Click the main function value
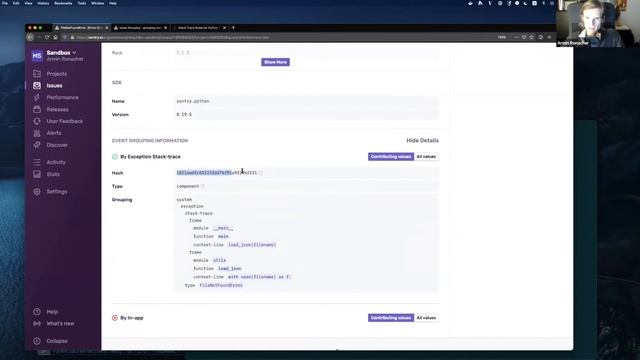The height and width of the screenshot is (360, 640). [x=223, y=236]
